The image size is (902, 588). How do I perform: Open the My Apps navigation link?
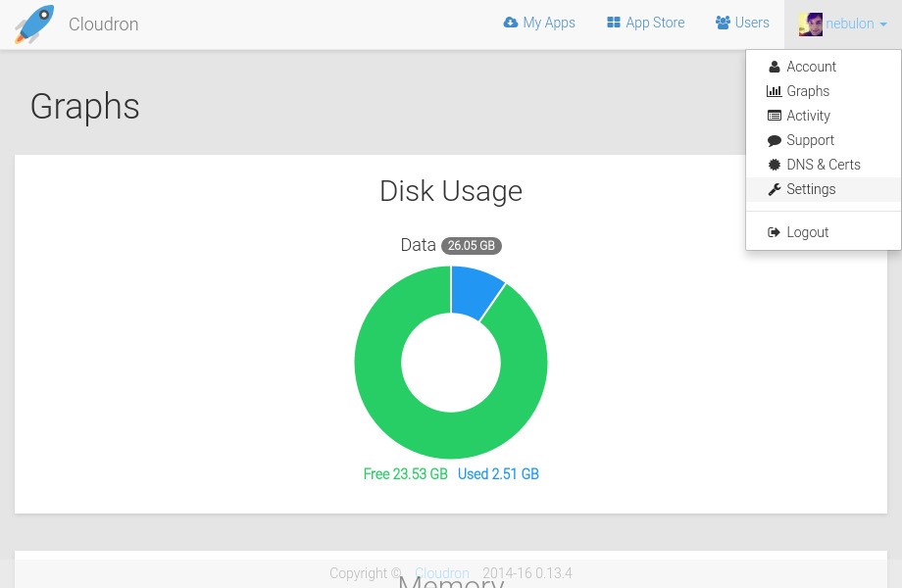[539, 23]
